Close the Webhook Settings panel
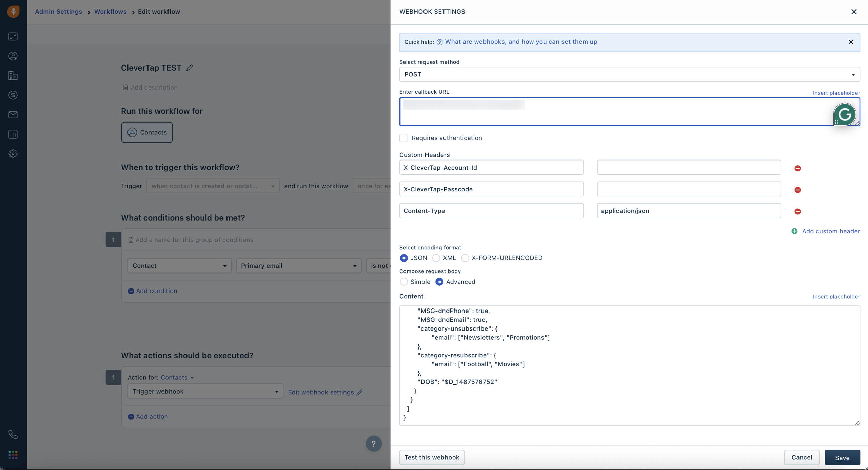868x470 pixels. [x=854, y=12]
